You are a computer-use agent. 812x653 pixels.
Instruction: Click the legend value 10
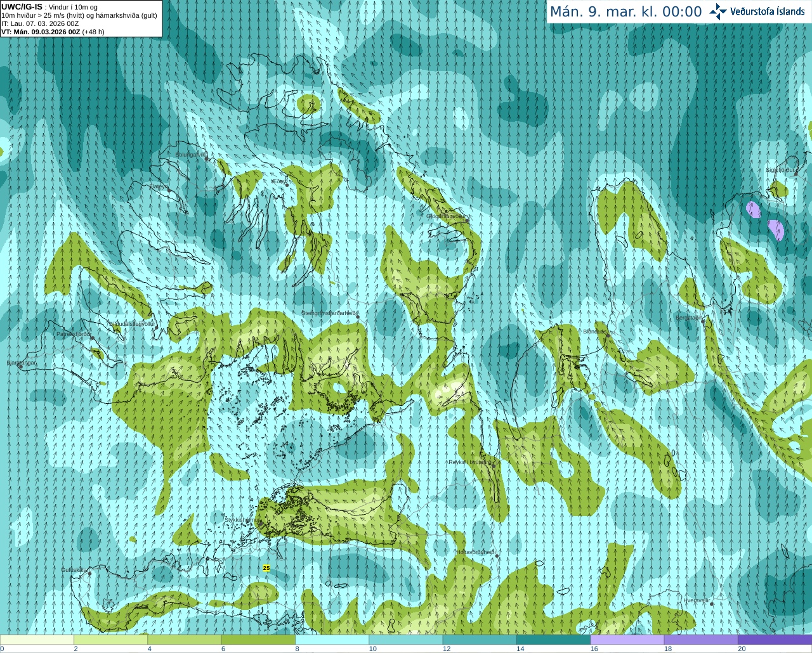pyautogui.click(x=373, y=649)
